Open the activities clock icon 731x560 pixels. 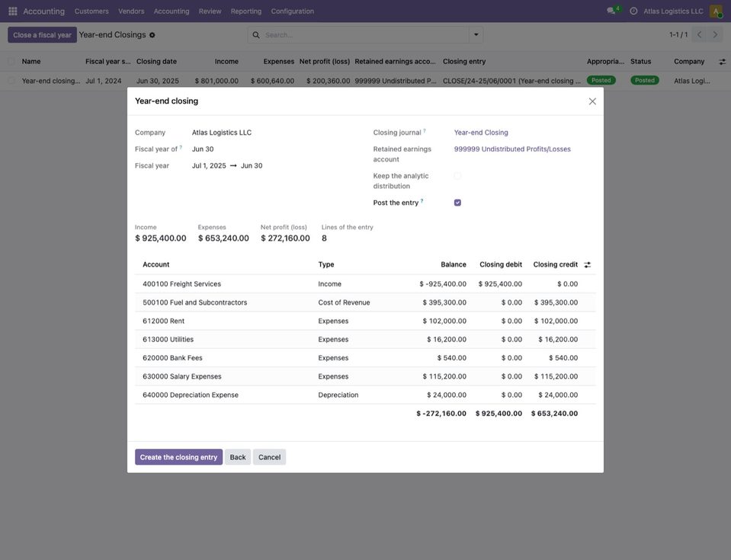point(633,11)
